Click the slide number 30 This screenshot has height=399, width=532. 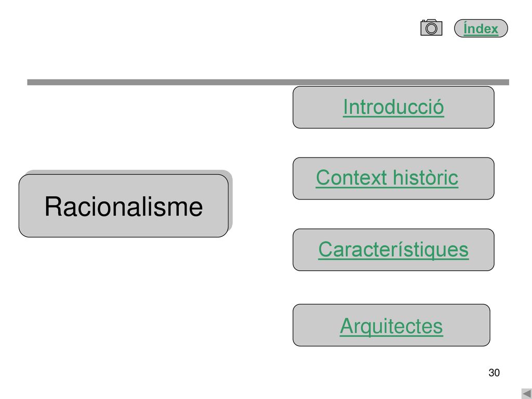tap(494, 373)
